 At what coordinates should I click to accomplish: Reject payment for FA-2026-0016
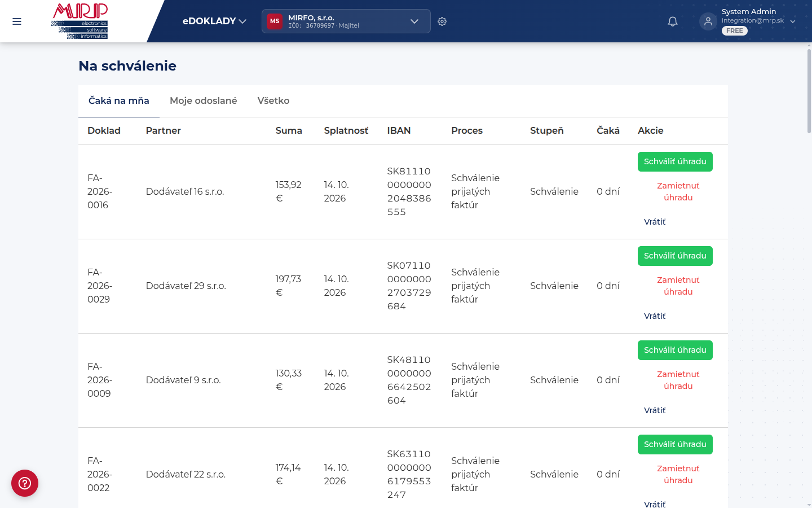coord(678,192)
